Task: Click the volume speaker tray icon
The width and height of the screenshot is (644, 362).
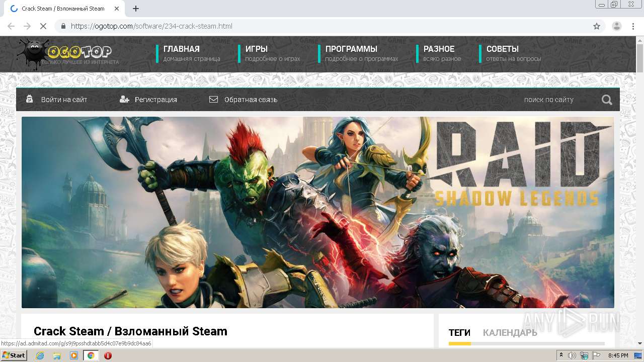Action: (572, 355)
